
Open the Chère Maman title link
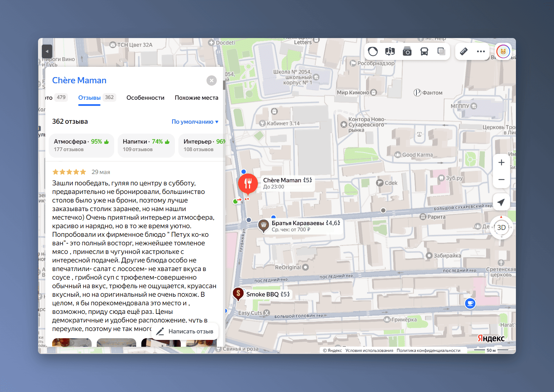pos(79,81)
